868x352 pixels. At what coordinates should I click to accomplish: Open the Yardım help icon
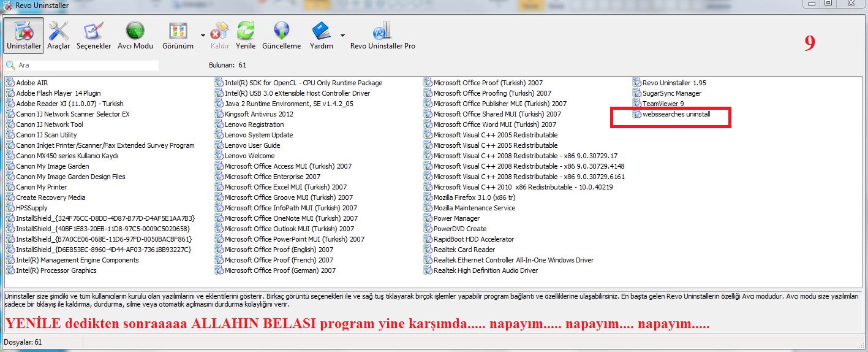coord(322,35)
